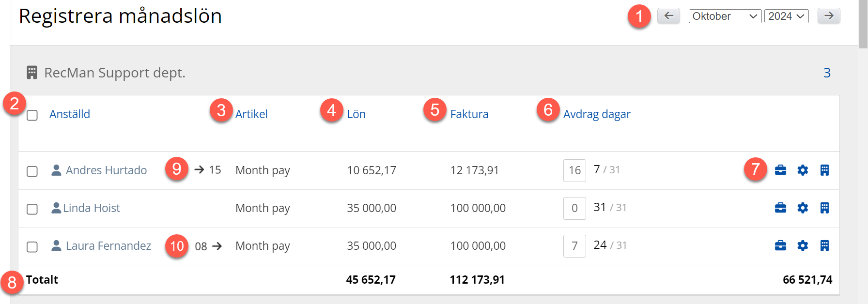This screenshot has height=304, width=868.
Task: Click the building icon in Laura Fernandez row
Action: 824,246
